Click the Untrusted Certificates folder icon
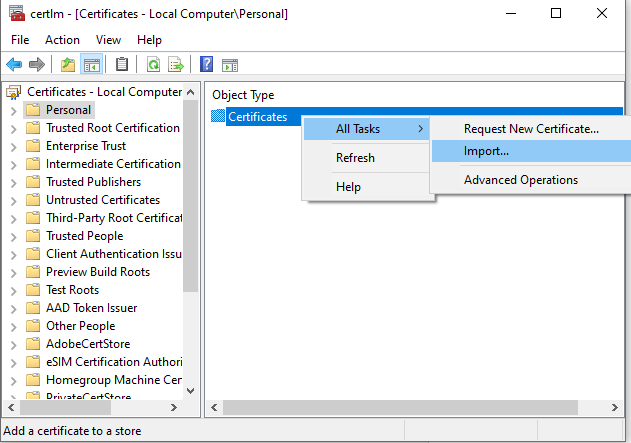This screenshot has height=443, width=631. [x=33, y=200]
